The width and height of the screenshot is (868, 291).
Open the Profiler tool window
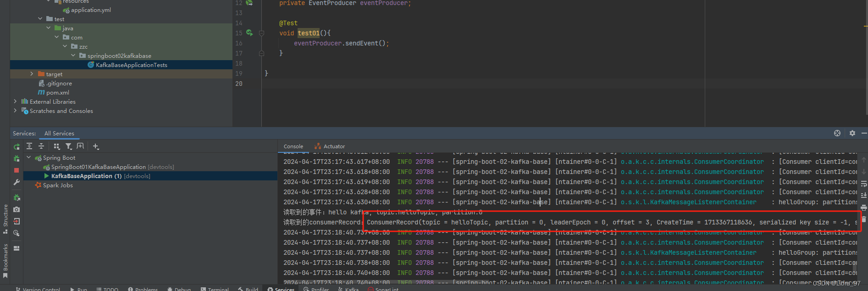click(x=316, y=289)
